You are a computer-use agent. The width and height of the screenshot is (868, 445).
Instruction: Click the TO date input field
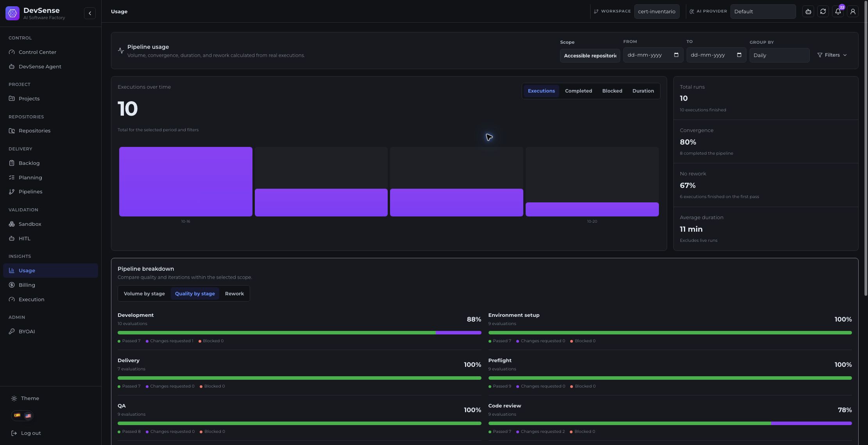(x=716, y=55)
